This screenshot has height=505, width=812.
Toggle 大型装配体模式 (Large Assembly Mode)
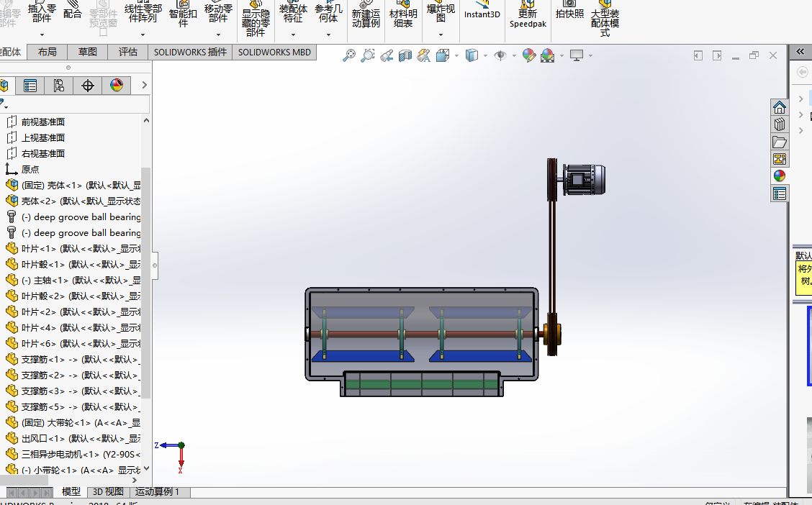[x=605, y=19]
